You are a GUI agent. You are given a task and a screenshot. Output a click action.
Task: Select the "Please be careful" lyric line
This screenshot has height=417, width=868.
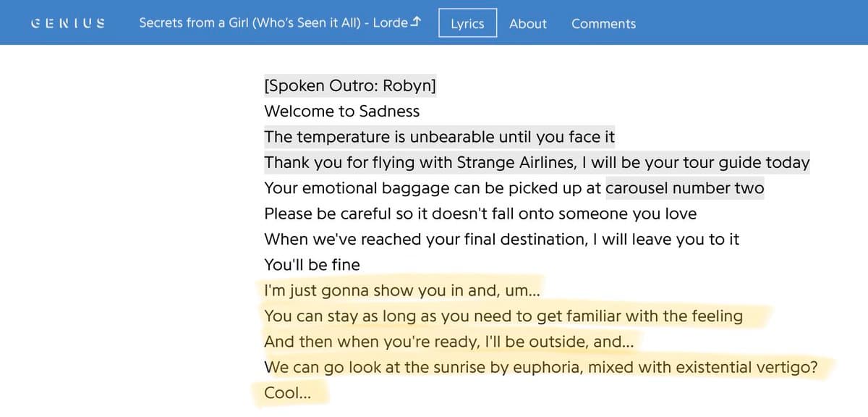[x=480, y=214]
